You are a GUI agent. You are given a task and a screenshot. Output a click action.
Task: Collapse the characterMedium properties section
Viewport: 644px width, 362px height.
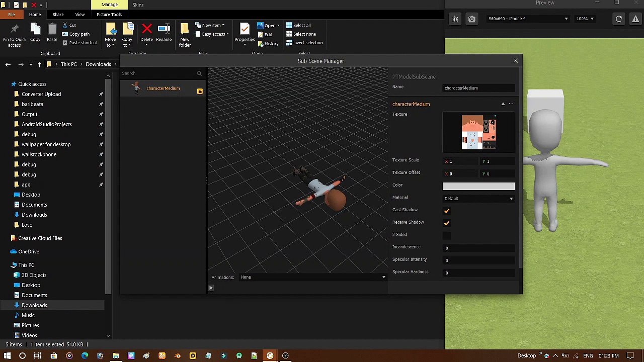tap(503, 104)
